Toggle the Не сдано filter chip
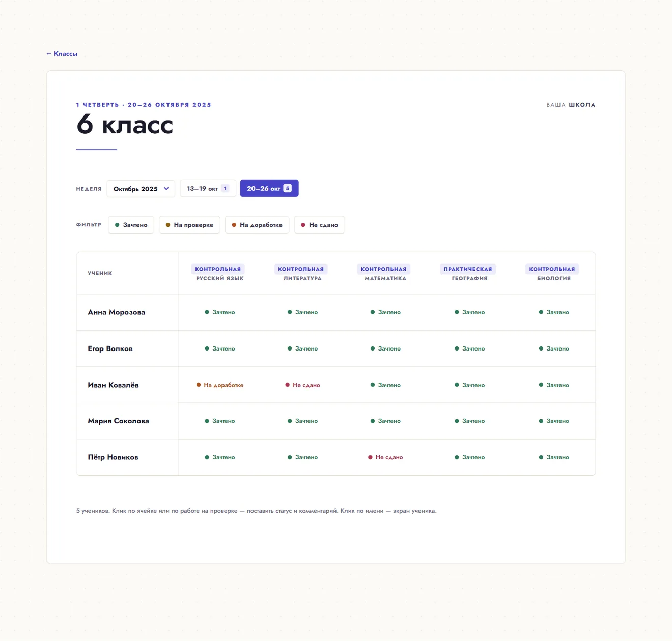Screen dimensions: 672x641 (x=319, y=225)
